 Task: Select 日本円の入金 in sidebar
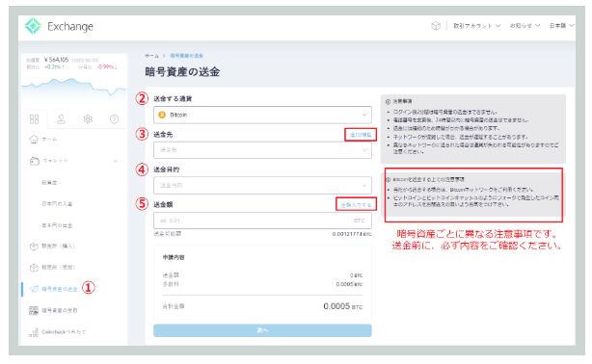pyautogui.click(x=57, y=204)
